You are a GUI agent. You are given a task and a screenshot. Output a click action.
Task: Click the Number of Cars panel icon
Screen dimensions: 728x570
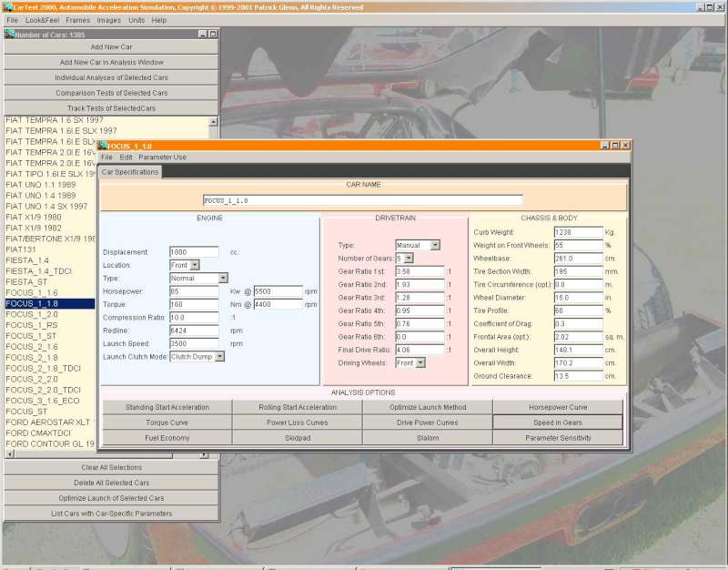tap(9, 34)
